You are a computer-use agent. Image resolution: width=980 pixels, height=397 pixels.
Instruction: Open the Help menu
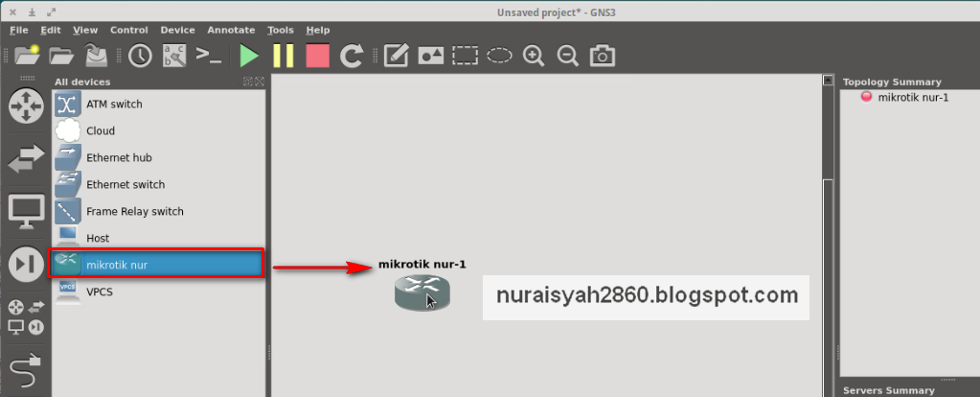tap(317, 30)
